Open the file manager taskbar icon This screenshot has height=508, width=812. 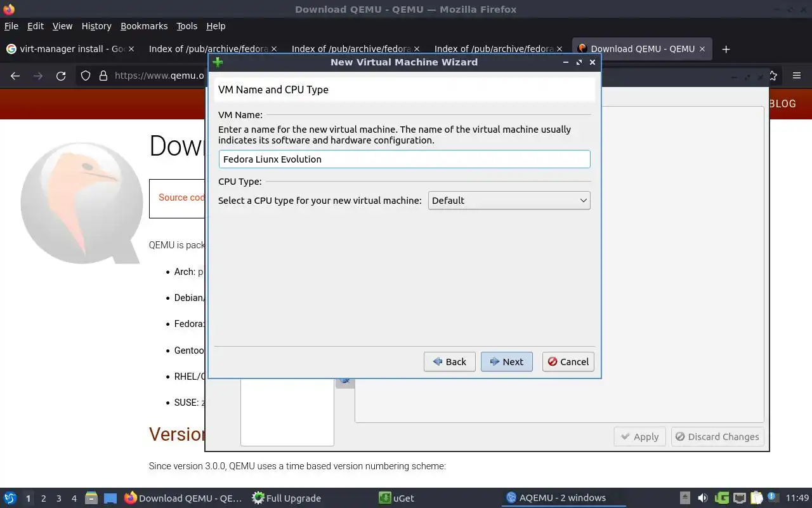[x=91, y=498]
